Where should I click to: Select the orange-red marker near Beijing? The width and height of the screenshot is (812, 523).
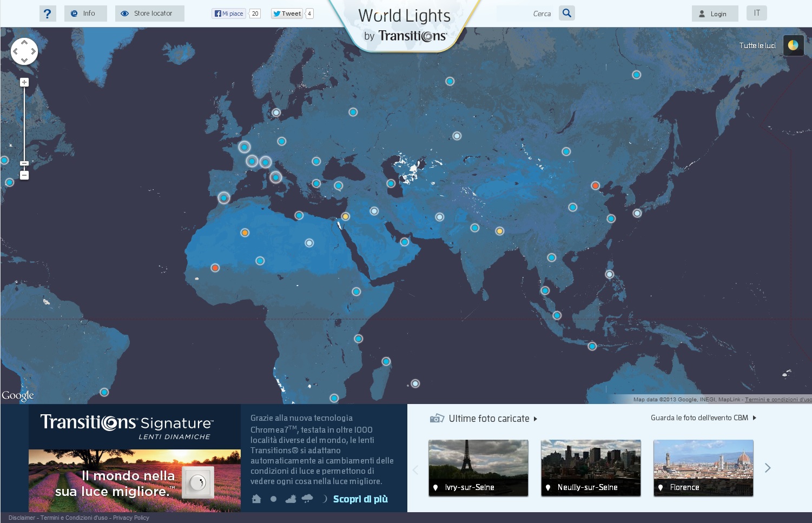point(595,186)
